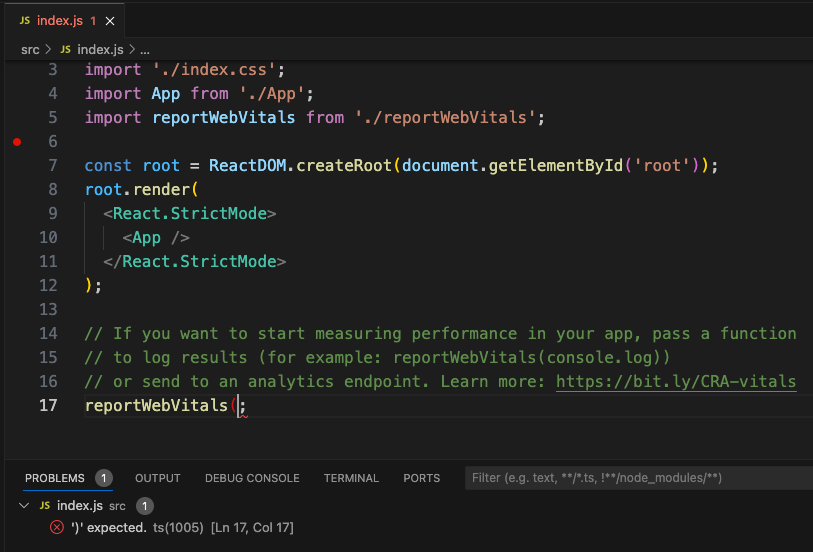Viewport: 813px width, 552px height.
Task: Switch to the Terminal panel tab
Action: pyautogui.click(x=351, y=478)
